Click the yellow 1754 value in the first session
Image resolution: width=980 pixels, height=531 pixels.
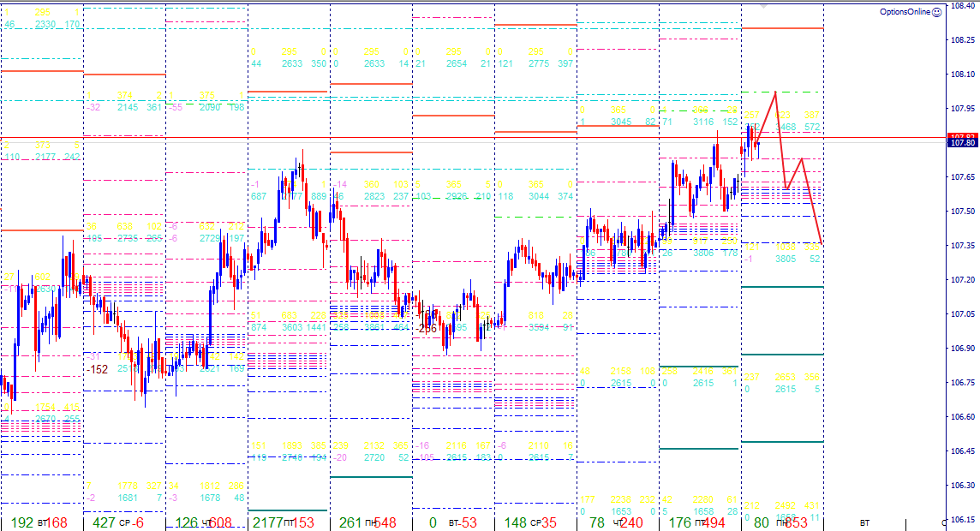coord(45,408)
